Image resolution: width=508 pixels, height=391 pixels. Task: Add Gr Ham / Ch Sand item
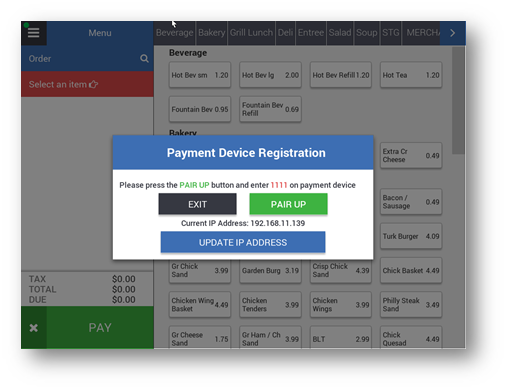270,338
